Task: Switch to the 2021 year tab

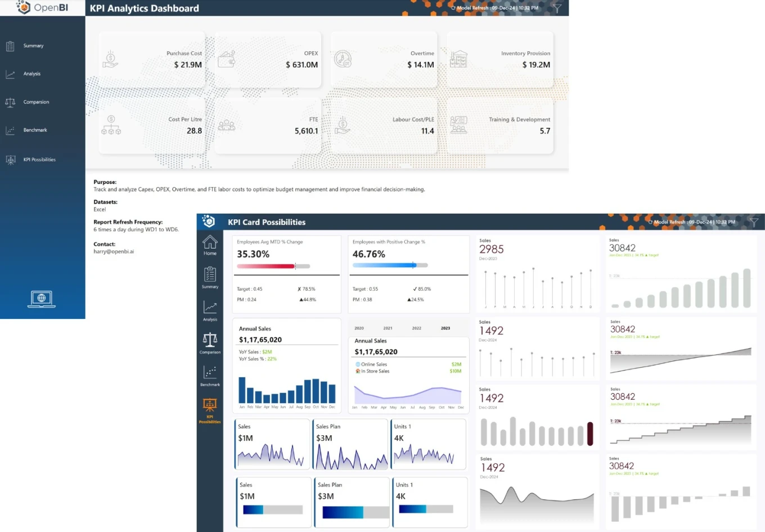Action: click(x=388, y=328)
